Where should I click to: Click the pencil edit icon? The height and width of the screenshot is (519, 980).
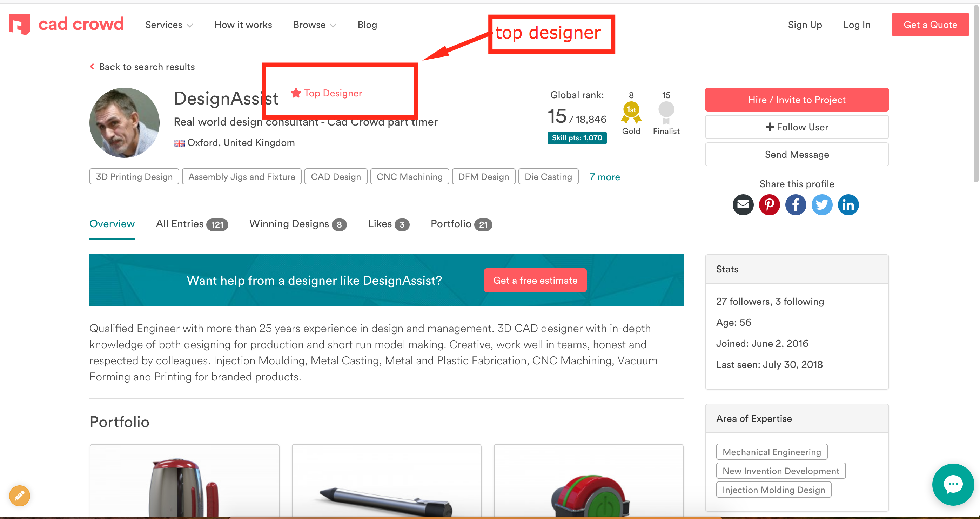19,496
